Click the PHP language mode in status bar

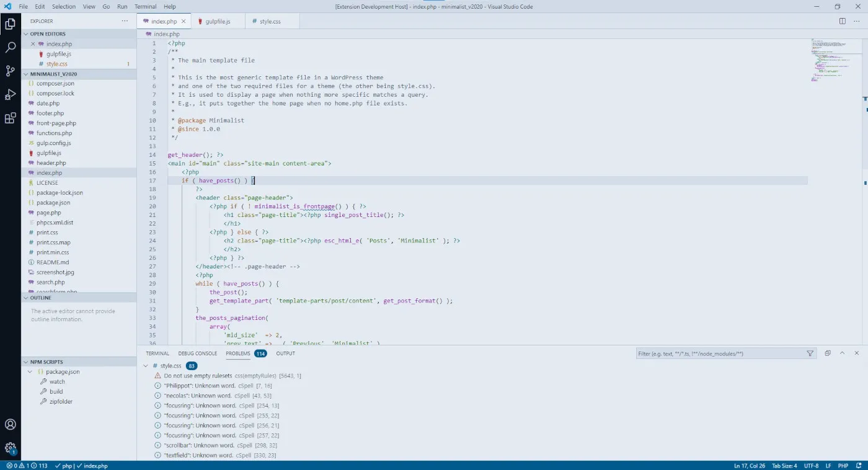(843, 466)
